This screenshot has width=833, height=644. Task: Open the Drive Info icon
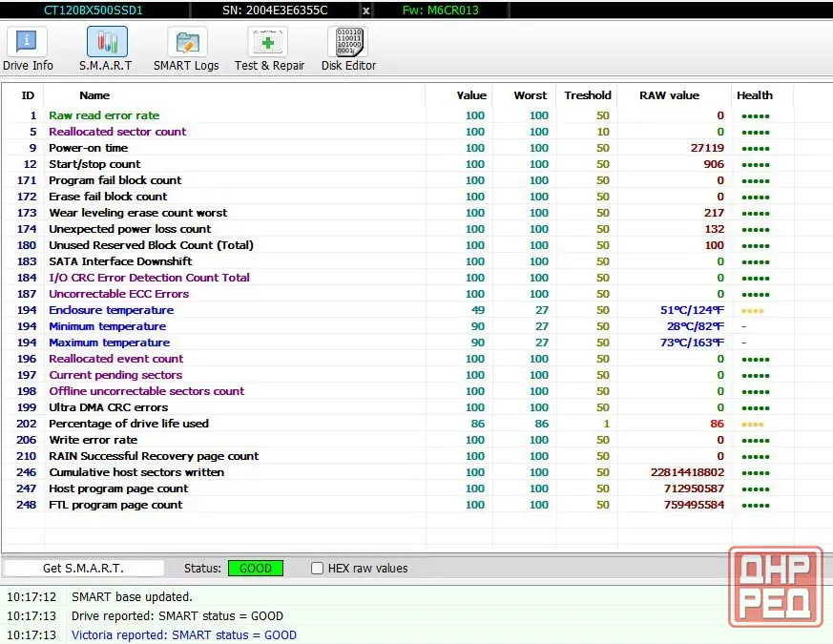click(27, 41)
